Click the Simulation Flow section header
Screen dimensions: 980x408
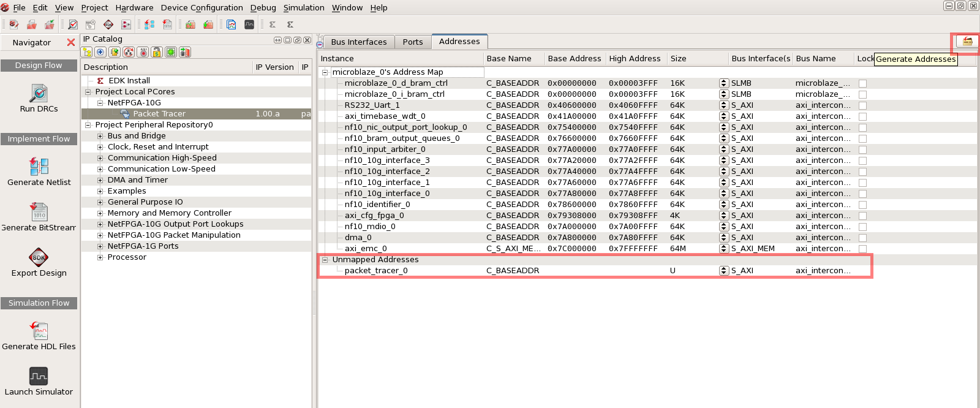click(x=39, y=303)
